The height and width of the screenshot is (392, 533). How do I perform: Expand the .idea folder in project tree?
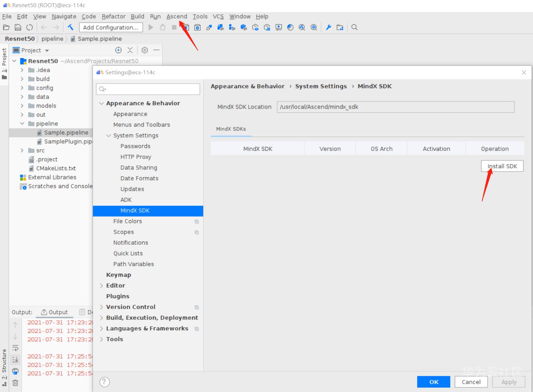(22, 70)
